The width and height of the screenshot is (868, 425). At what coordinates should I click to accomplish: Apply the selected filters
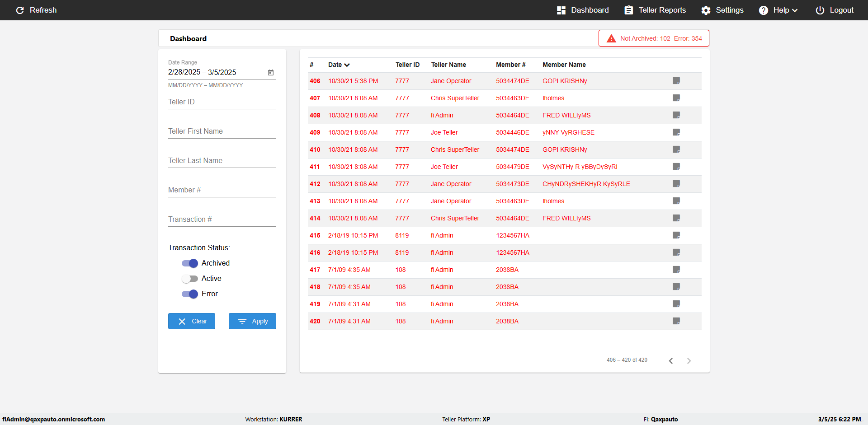coord(252,321)
